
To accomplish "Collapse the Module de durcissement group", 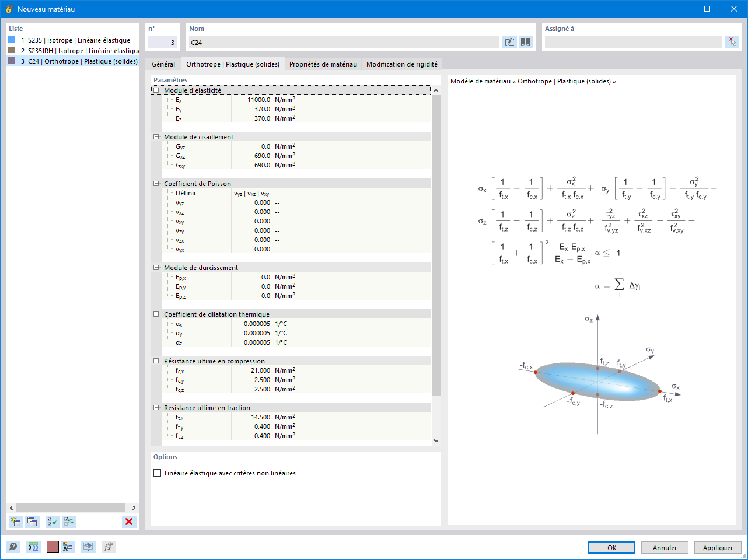I will coord(156,268).
